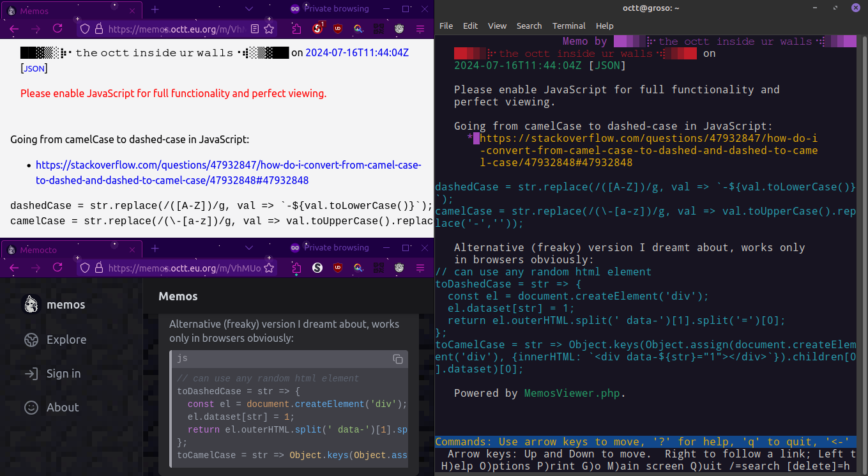Open the terminal Help menu
Screen dimensions: 868x476
point(604,26)
